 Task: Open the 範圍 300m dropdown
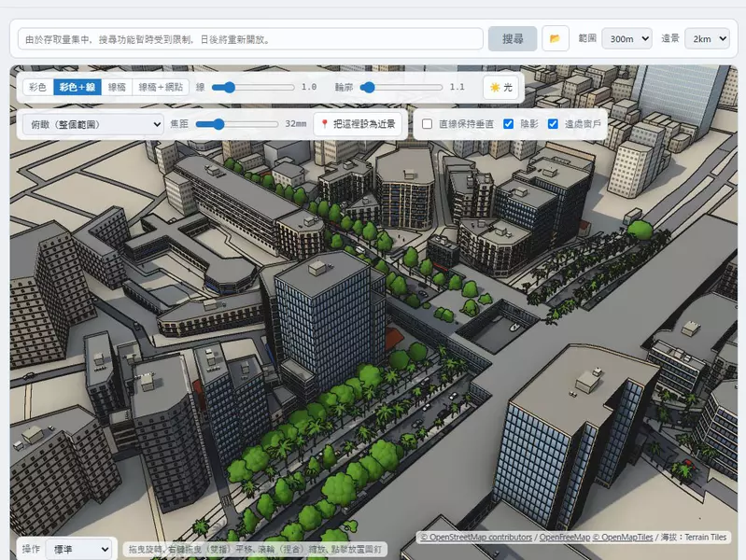[x=626, y=38]
